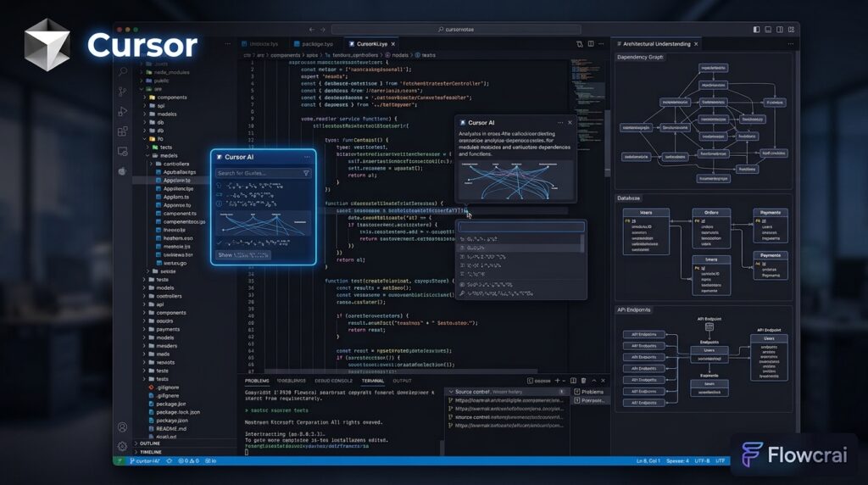Open the Search view in the activity bar
The width and height of the screenshot is (868, 485).
[x=123, y=71]
